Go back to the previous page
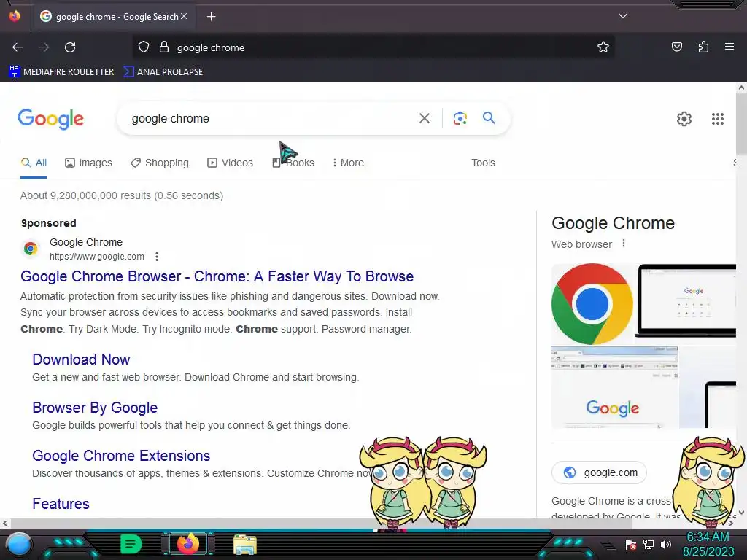The image size is (747, 560). 18,47
